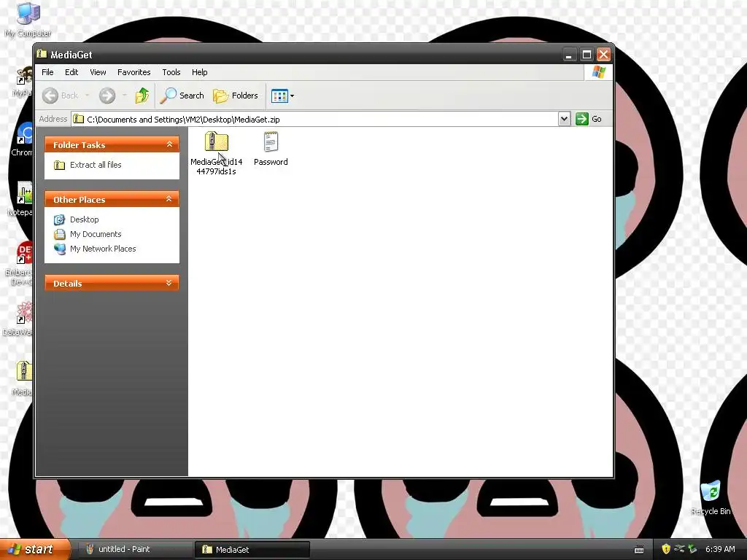
Task: Open the Help menu
Action: click(200, 72)
